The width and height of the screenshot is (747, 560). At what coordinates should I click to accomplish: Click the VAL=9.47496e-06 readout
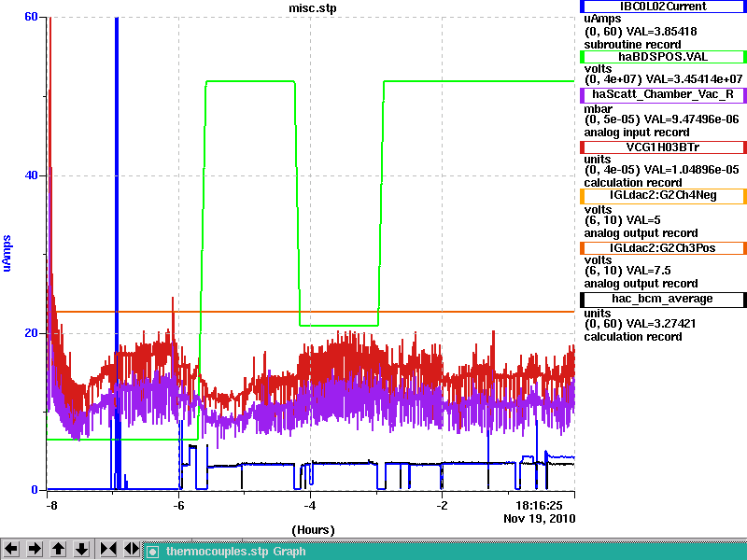691,119
